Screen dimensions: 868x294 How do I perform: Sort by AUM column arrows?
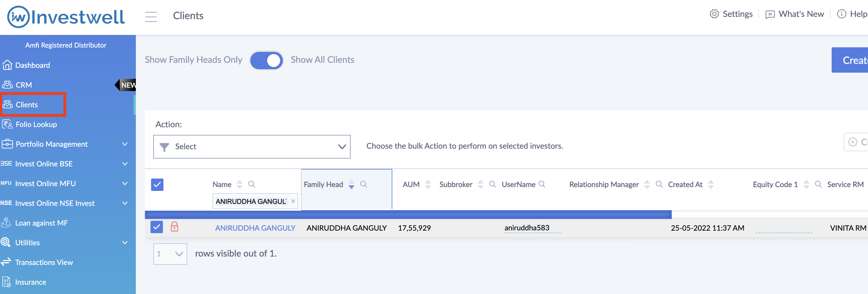[428, 184]
